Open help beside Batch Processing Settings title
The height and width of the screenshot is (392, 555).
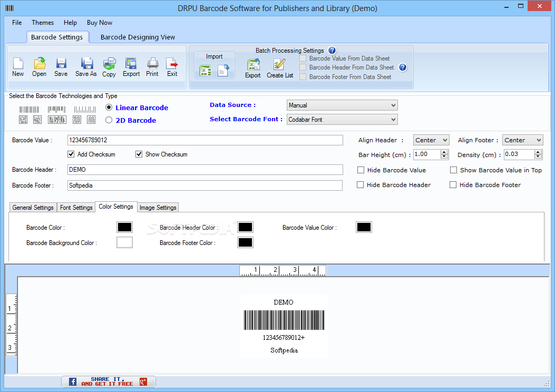click(332, 50)
